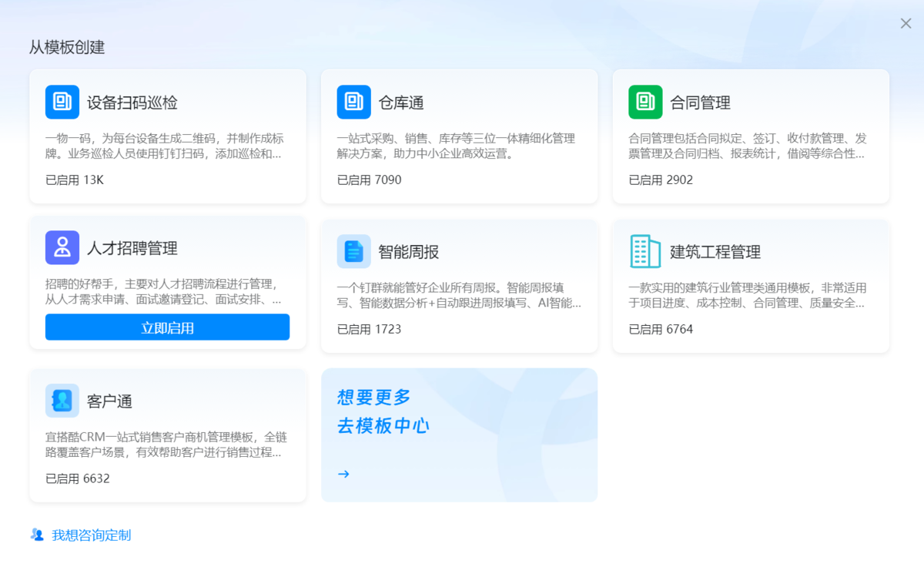
Task: Enable the 人才招聘管理 template with 立即启用
Action: (x=168, y=327)
